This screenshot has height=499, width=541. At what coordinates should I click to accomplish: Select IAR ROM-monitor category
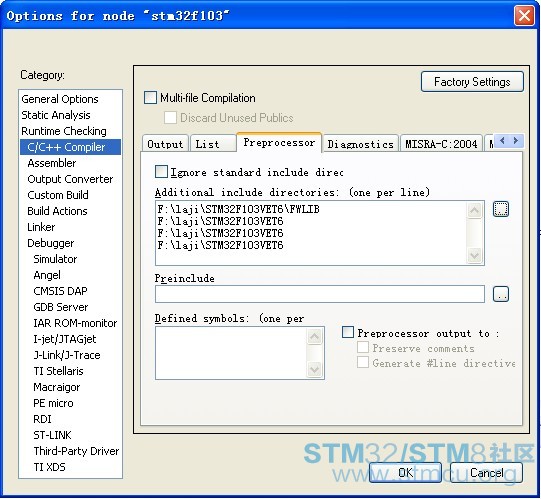[70, 323]
